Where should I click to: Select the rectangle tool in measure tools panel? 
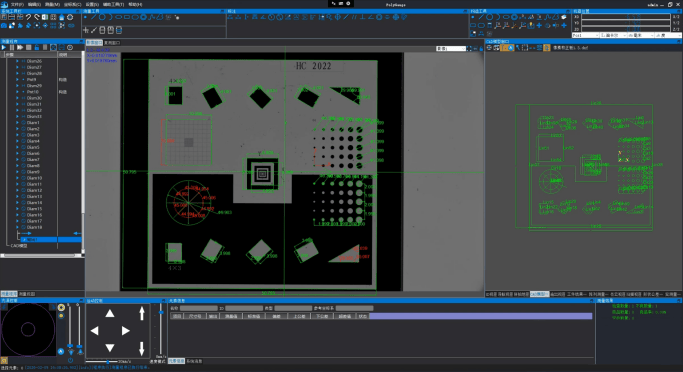pyautogui.click(x=127, y=17)
